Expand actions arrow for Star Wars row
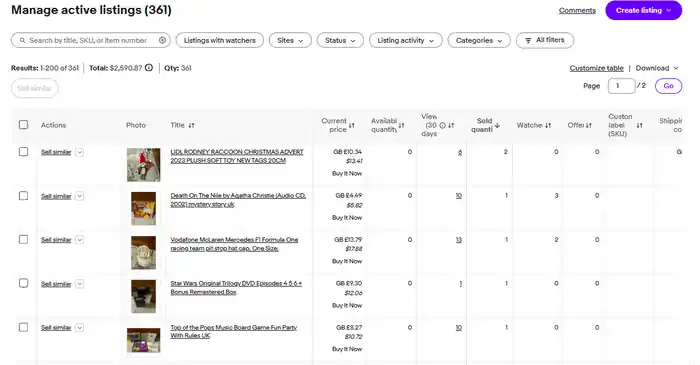Image resolution: width=700 pixels, height=365 pixels. tap(79, 284)
